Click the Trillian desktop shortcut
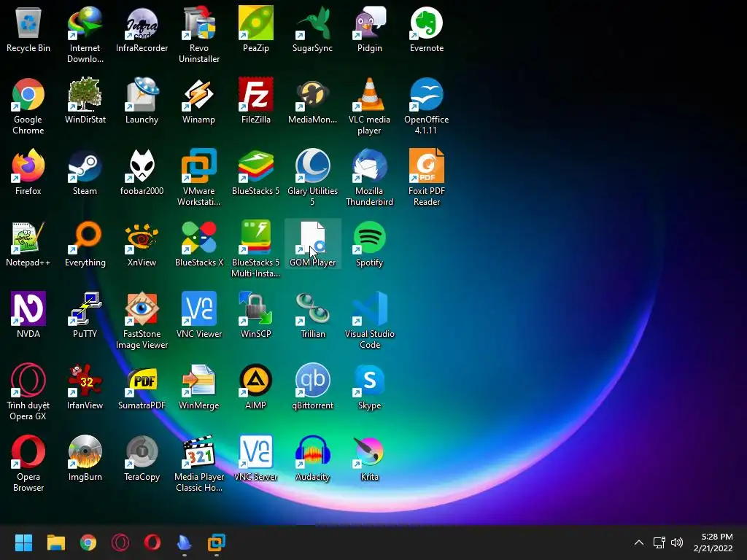This screenshot has height=560, width=747. 312,308
